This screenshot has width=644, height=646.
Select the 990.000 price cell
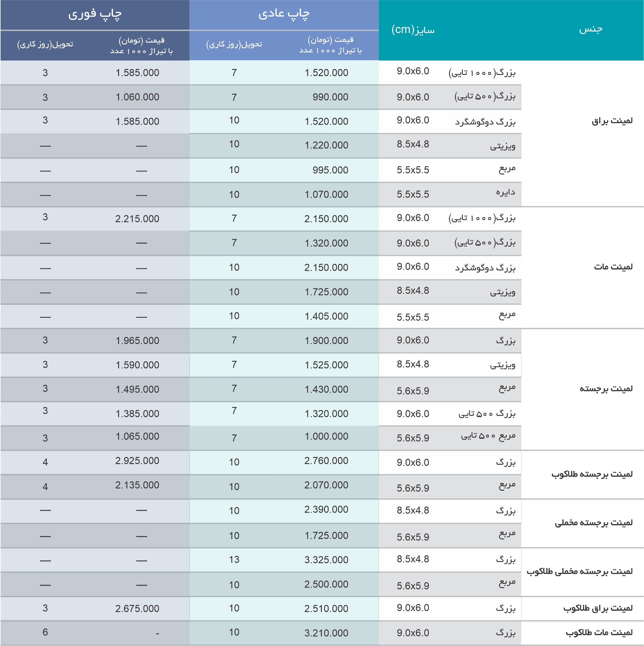[330, 97]
